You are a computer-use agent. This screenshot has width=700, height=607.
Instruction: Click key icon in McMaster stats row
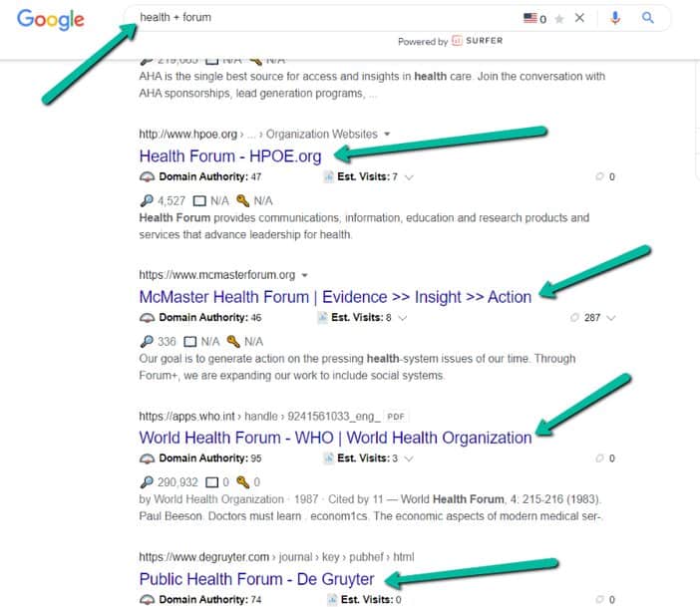tap(233, 342)
